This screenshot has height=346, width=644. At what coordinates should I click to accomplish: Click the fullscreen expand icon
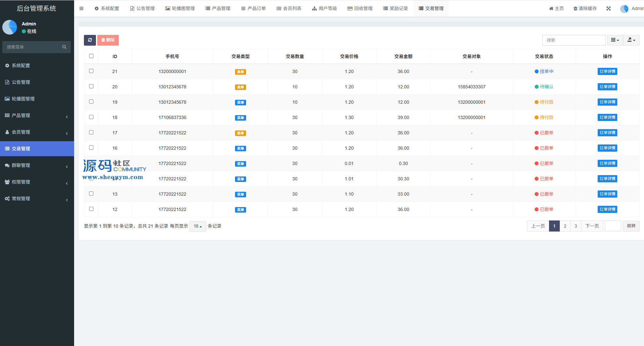click(608, 8)
